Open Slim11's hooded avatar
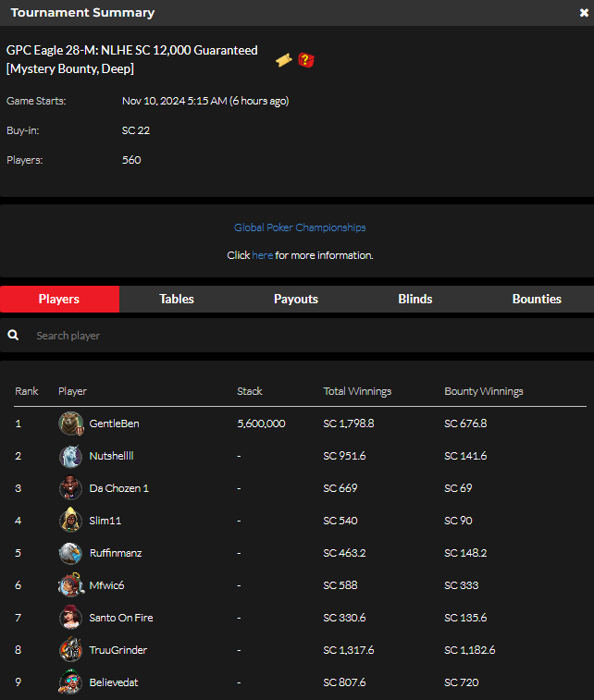The height and width of the screenshot is (700, 594). click(x=70, y=521)
